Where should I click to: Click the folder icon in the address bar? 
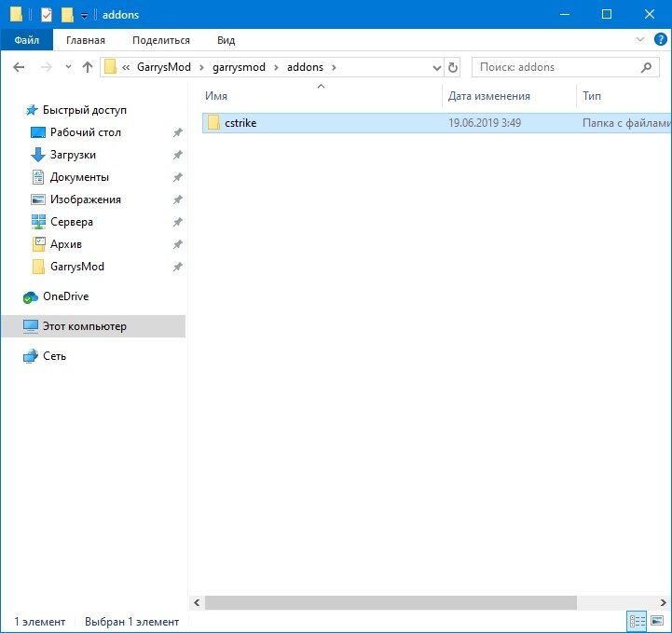coord(110,67)
